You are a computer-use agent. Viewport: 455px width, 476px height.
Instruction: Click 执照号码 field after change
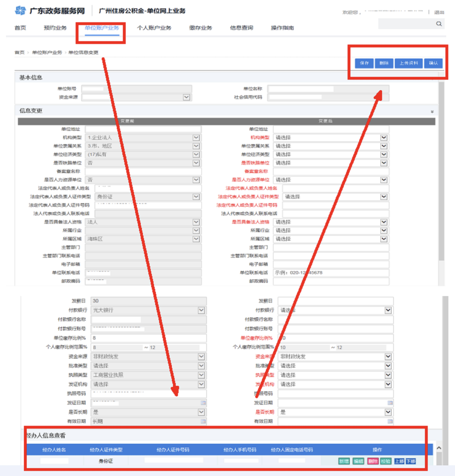[335, 394]
